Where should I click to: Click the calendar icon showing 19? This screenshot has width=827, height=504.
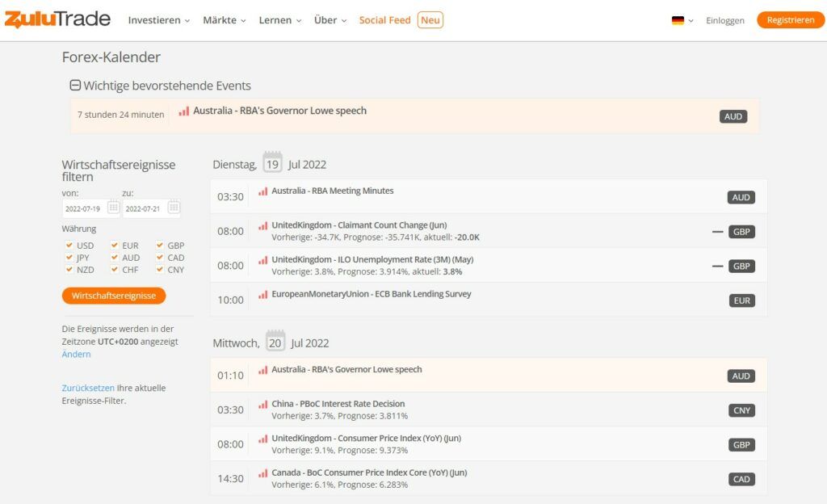[272, 163]
